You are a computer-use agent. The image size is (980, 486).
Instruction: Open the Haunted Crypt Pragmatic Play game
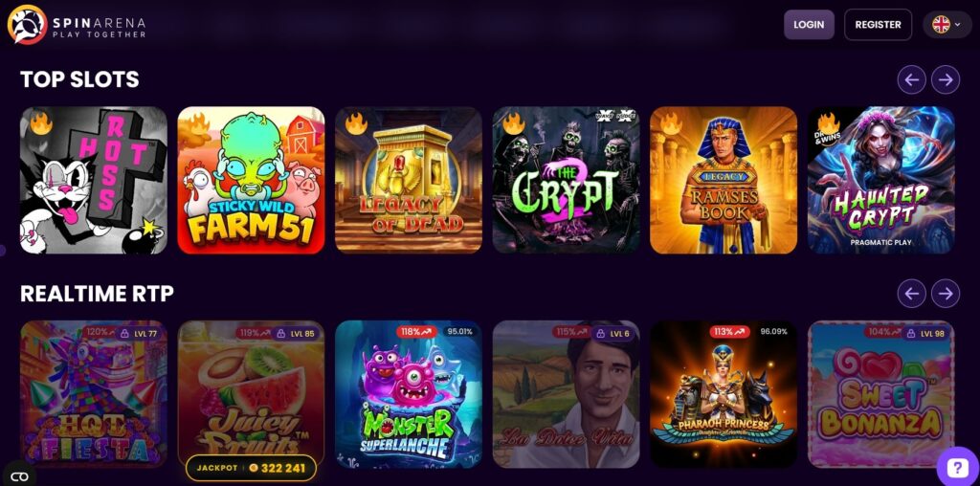(881, 180)
